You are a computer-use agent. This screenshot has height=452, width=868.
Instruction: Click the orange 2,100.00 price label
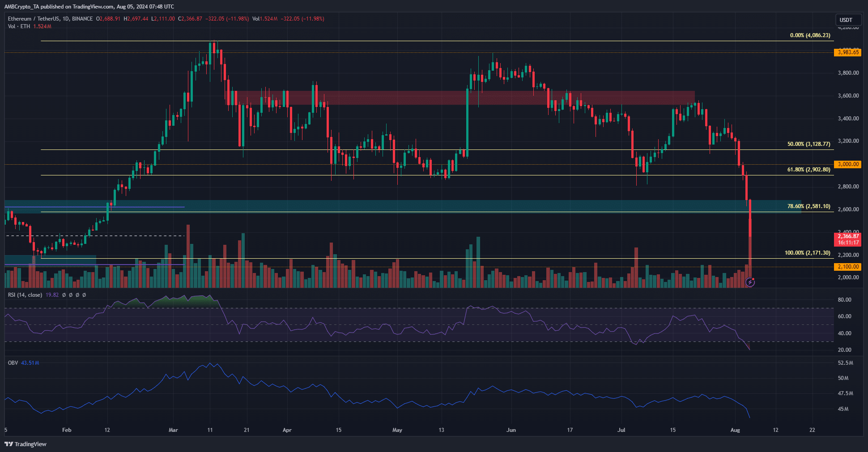(848, 267)
